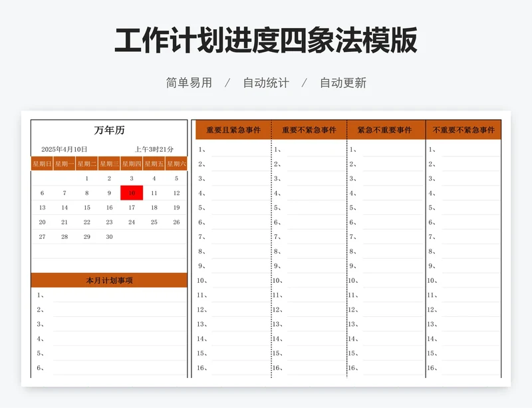Select the 本月计划事项 section header
Image resolution: width=532 pixels, height=408 pixels.
click(x=109, y=280)
